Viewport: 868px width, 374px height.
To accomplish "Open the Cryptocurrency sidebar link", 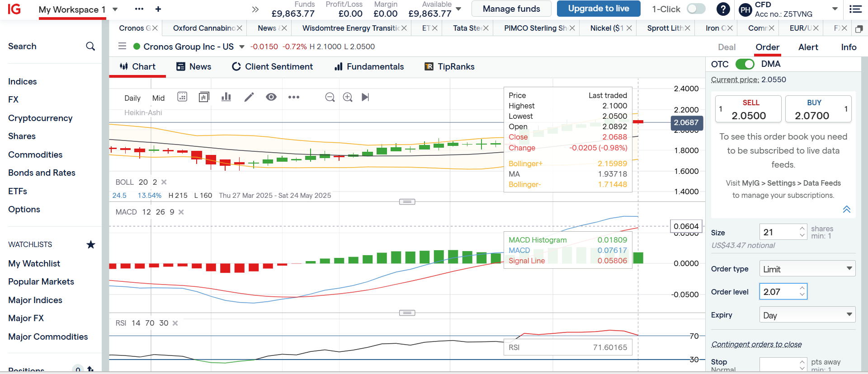I will pyautogui.click(x=40, y=118).
